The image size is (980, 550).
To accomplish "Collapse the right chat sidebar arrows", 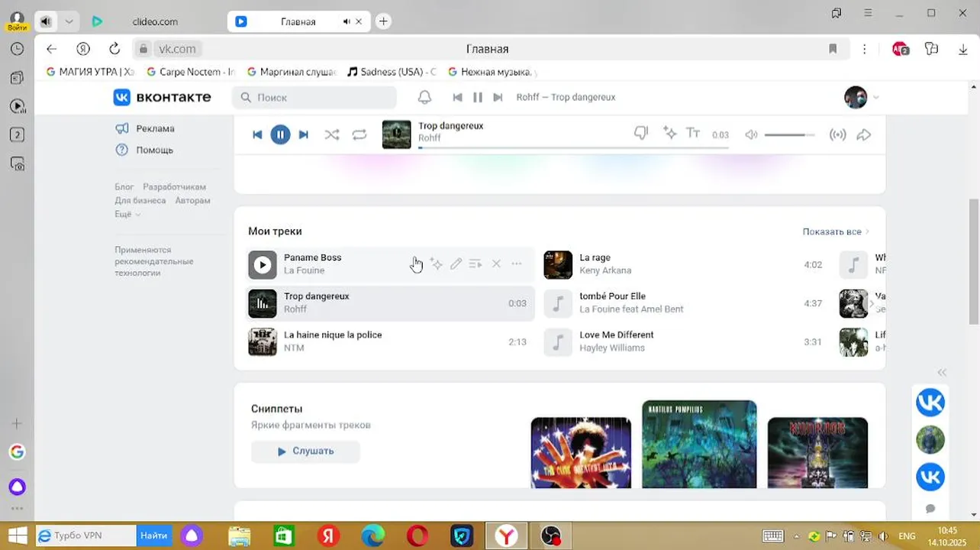I will point(942,373).
